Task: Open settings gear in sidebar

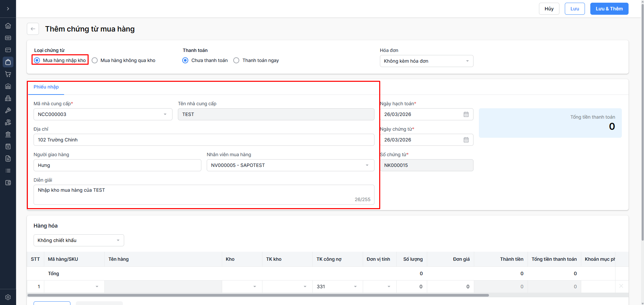Action: (8, 297)
